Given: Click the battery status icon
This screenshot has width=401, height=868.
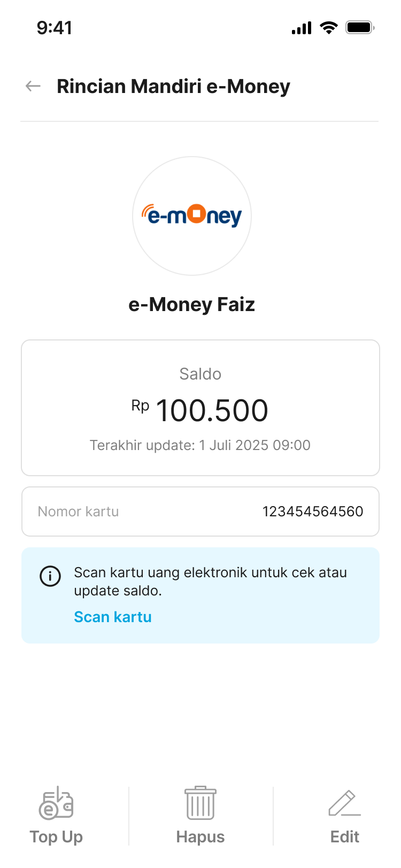Looking at the screenshot, I should tap(360, 28).
